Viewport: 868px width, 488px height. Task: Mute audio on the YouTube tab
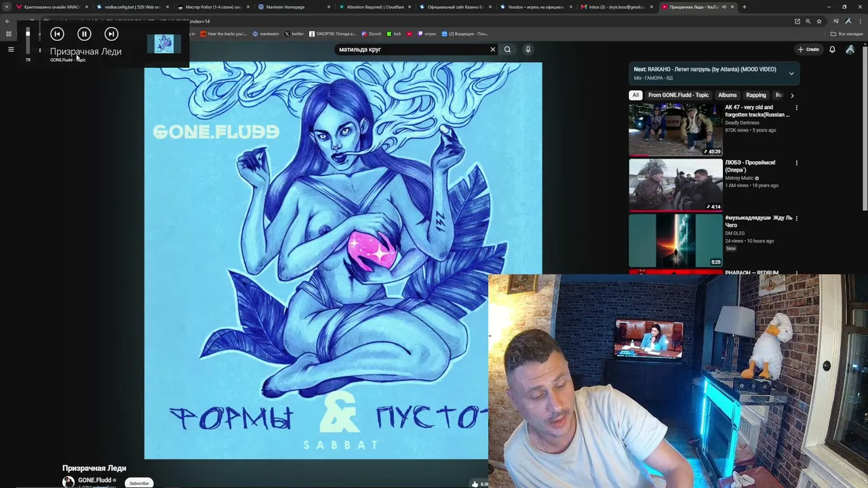pos(724,7)
